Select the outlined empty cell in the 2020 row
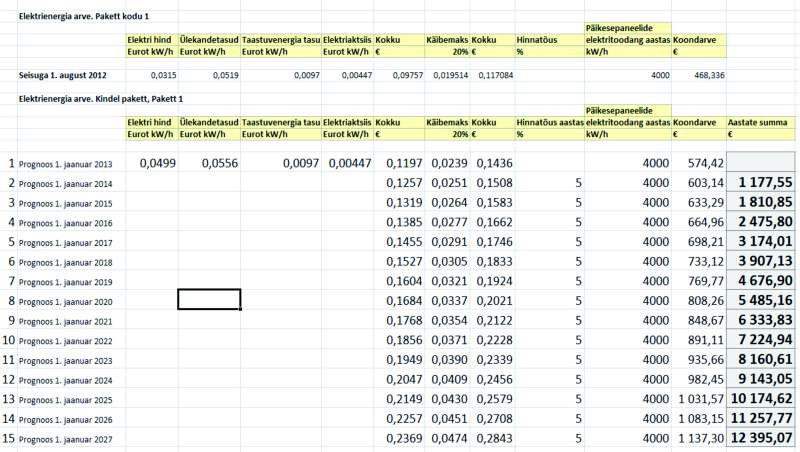 click(x=209, y=299)
